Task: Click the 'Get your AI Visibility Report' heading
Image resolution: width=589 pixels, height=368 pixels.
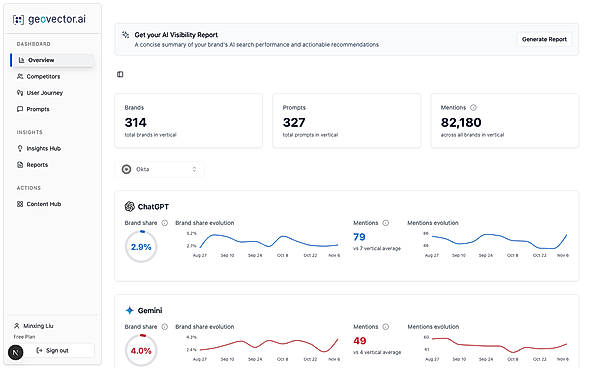Action: point(176,35)
